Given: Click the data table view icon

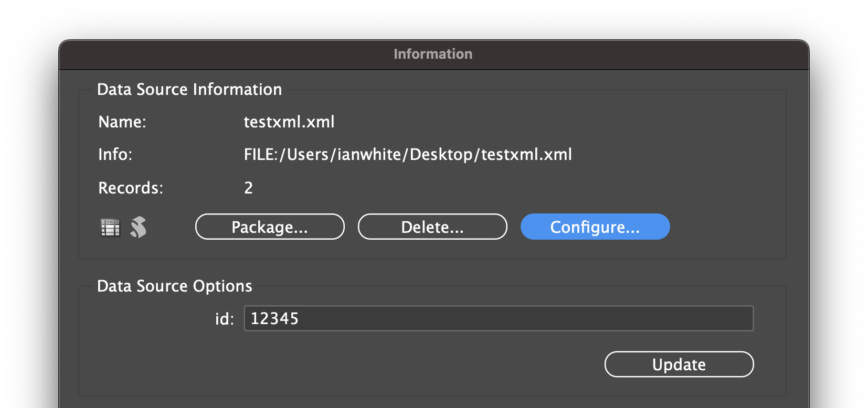Looking at the screenshot, I should 110,228.
